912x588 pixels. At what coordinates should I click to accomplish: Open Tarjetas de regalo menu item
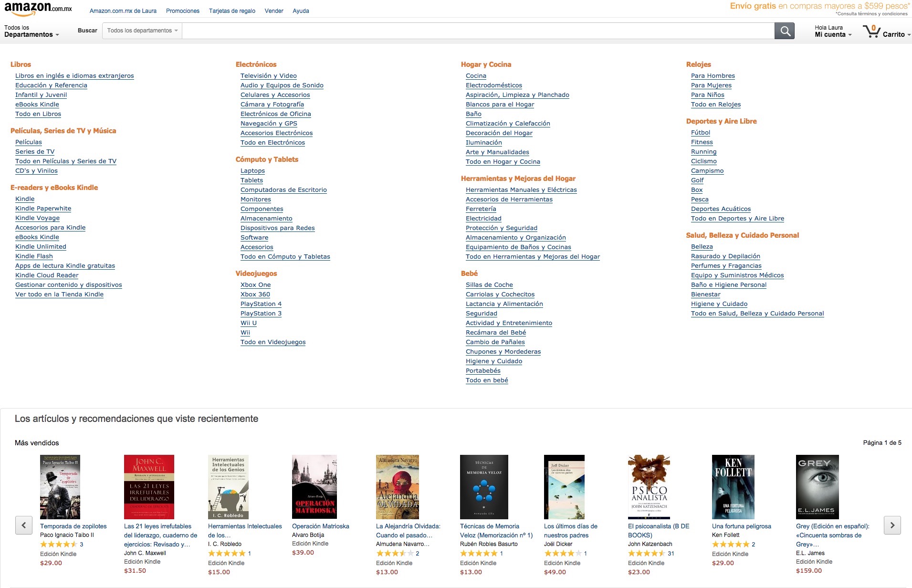[x=232, y=11]
